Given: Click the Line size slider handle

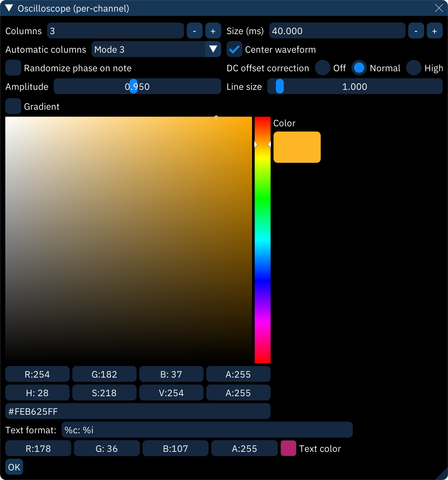Looking at the screenshot, I should [279, 86].
